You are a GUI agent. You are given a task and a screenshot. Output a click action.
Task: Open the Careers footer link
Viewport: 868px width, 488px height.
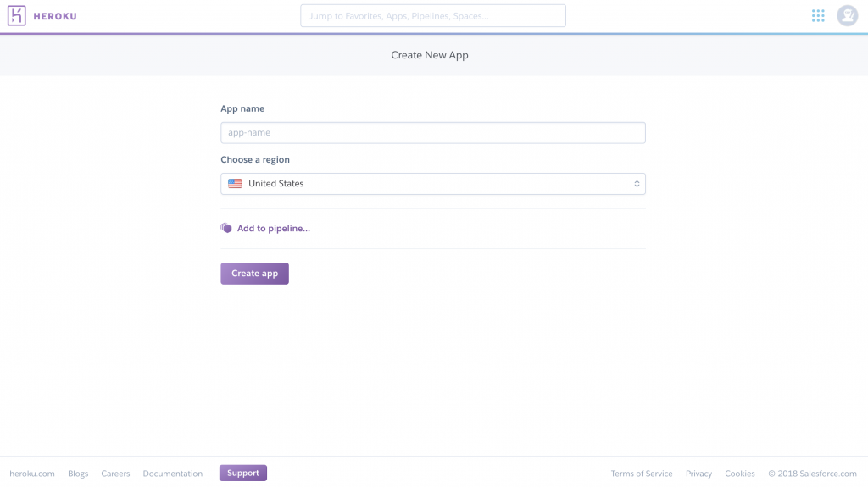(x=115, y=474)
